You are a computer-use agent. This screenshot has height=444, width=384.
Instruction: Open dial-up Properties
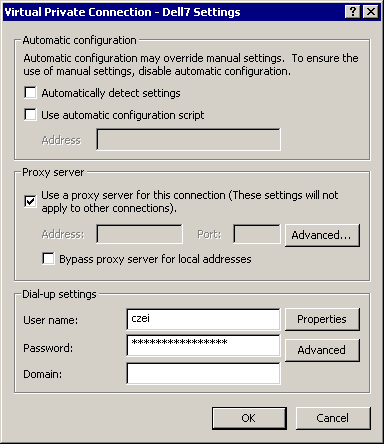[x=322, y=319]
